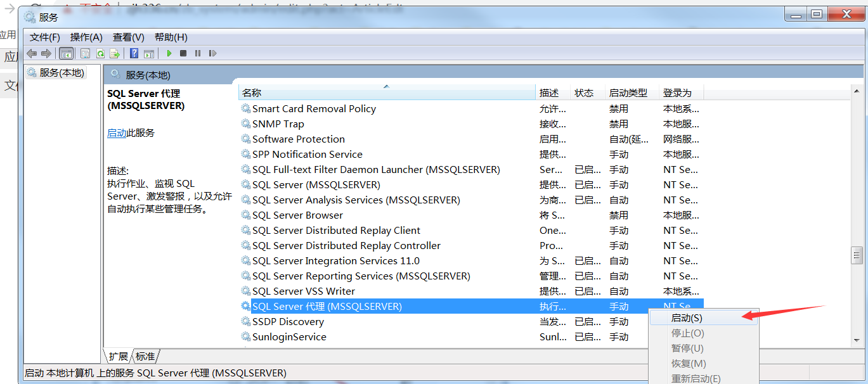This screenshot has width=868, height=384.
Task: Switch to the 扩展 tab
Action: click(118, 356)
